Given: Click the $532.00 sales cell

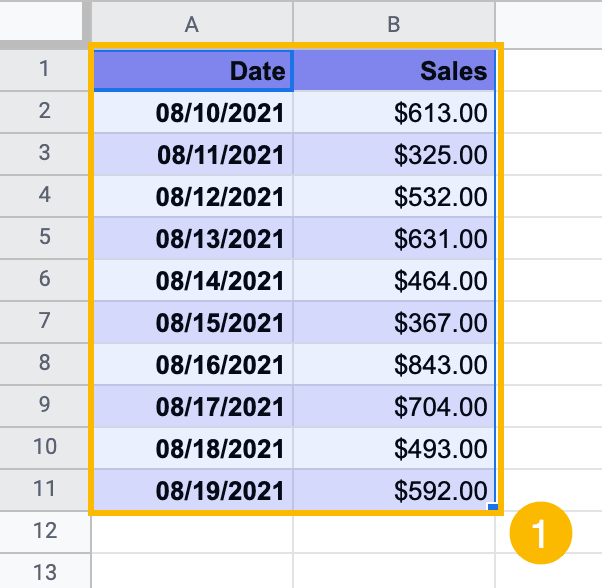Looking at the screenshot, I should (x=394, y=196).
